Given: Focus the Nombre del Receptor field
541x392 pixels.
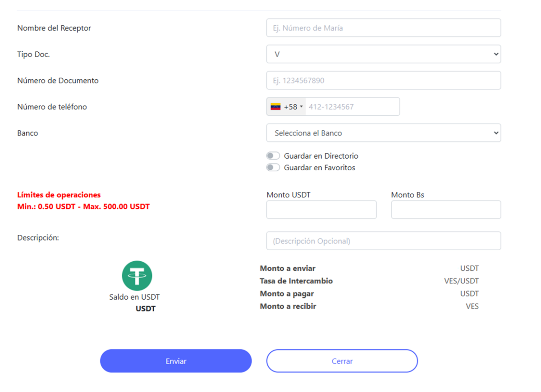Looking at the screenshot, I should tap(383, 28).
